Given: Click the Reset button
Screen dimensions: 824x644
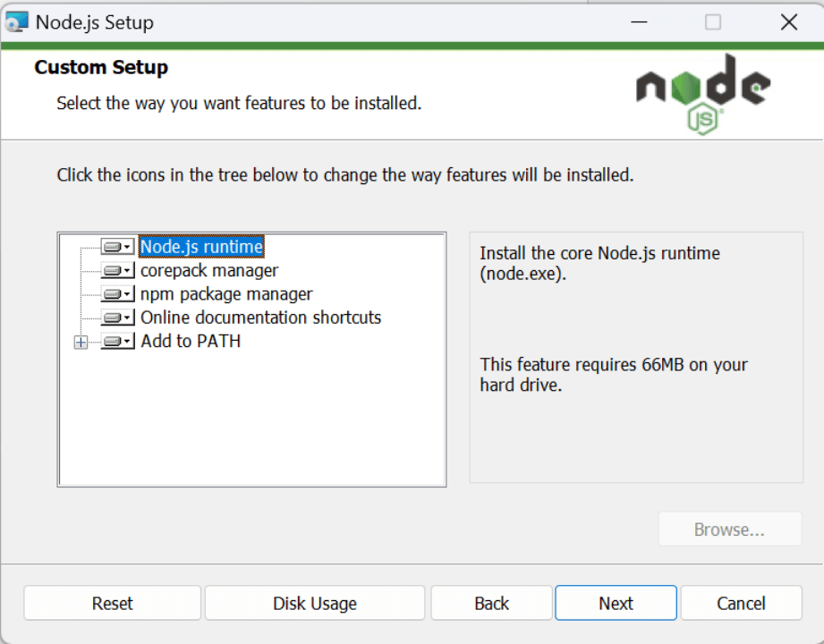Looking at the screenshot, I should pyautogui.click(x=111, y=602).
